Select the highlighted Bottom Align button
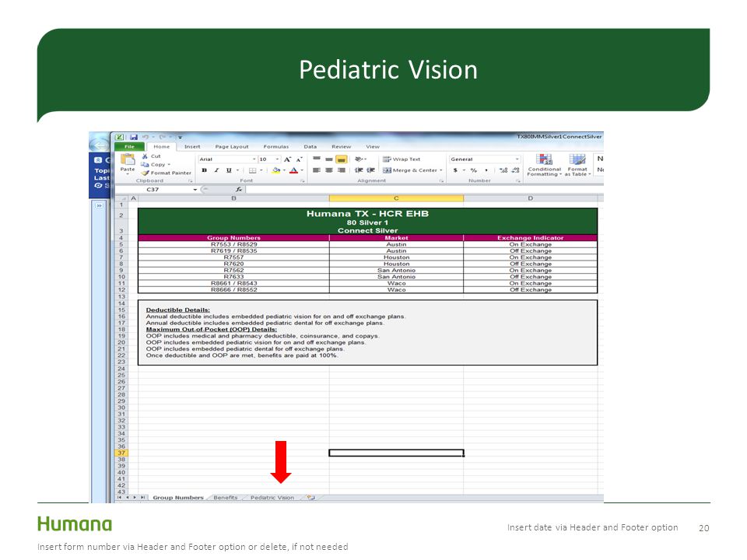 pyautogui.click(x=341, y=159)
